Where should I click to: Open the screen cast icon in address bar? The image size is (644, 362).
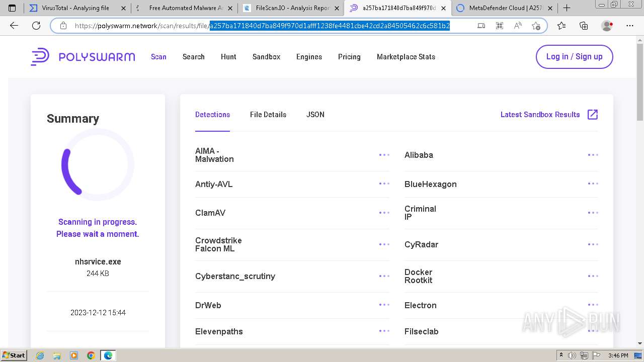481,26
